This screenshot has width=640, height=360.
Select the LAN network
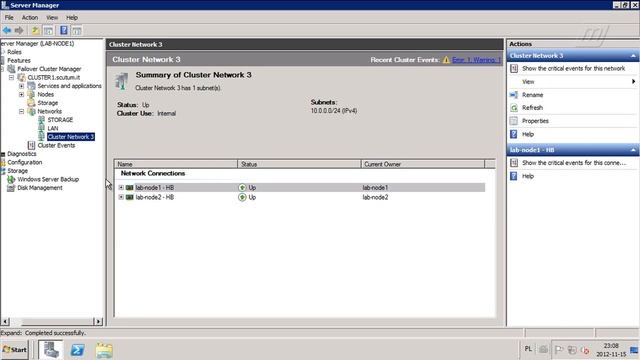coord(53,128)
